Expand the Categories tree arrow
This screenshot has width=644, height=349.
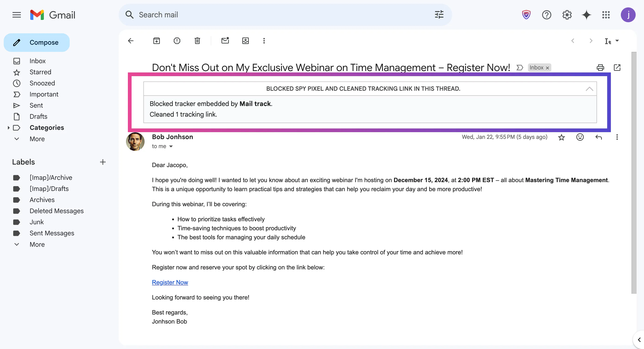click(x=9, y=128)
